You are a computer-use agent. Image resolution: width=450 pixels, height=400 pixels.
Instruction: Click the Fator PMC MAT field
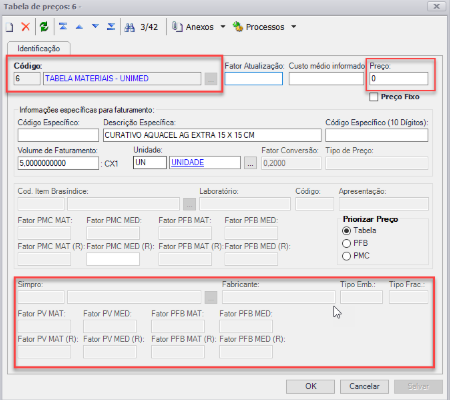pos(44,233)
